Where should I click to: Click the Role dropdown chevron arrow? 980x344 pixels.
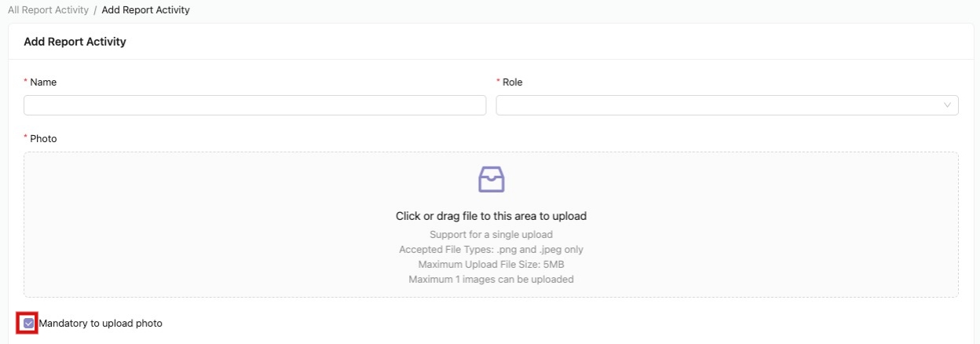(947, 105)
